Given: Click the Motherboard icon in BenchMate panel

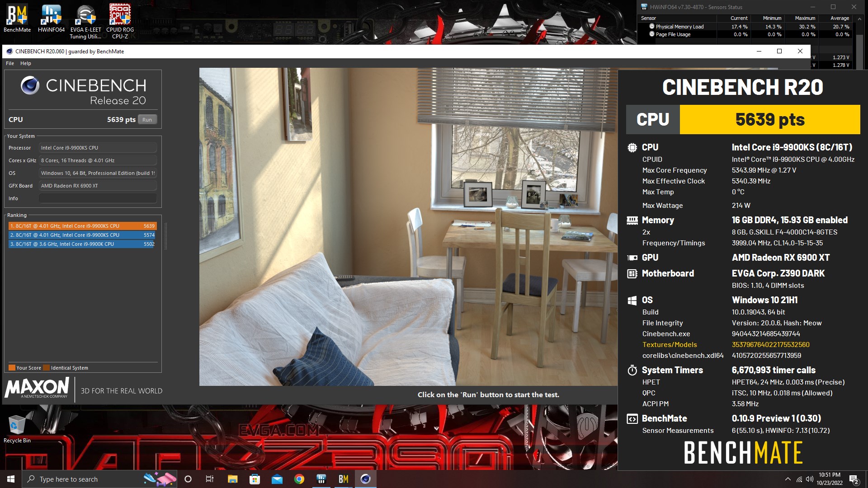Looking at the screenshot, I should pos(632,273).
